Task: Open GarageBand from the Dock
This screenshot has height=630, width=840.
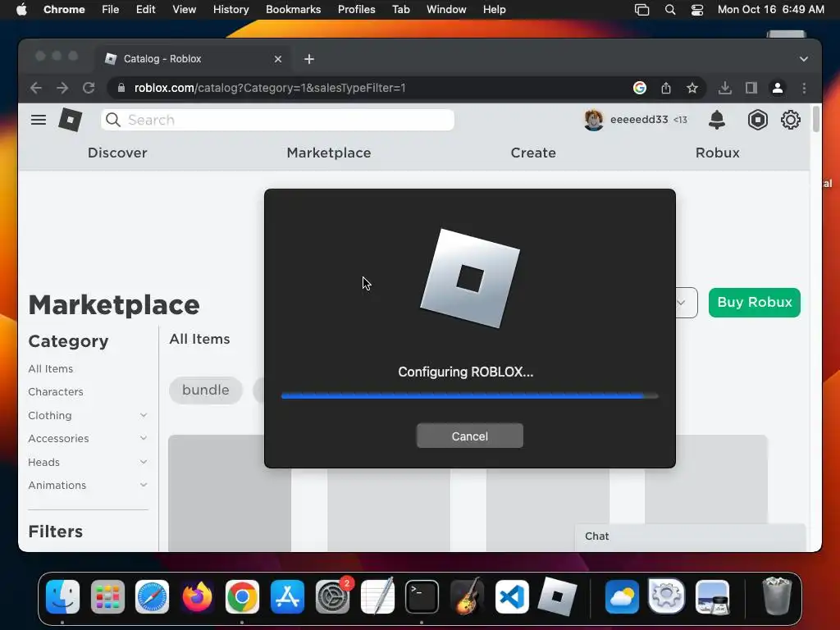Action: (x=467, y=597)
